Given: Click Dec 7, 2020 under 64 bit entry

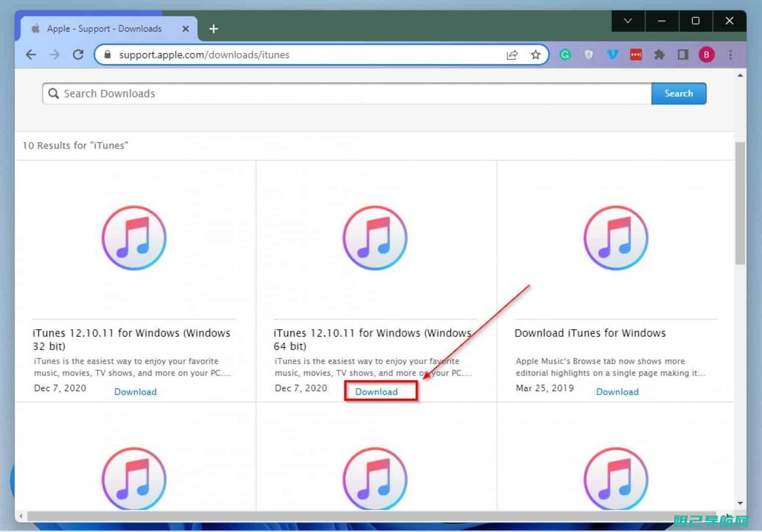Looking at the screenshot, I should tap(301, 388).
